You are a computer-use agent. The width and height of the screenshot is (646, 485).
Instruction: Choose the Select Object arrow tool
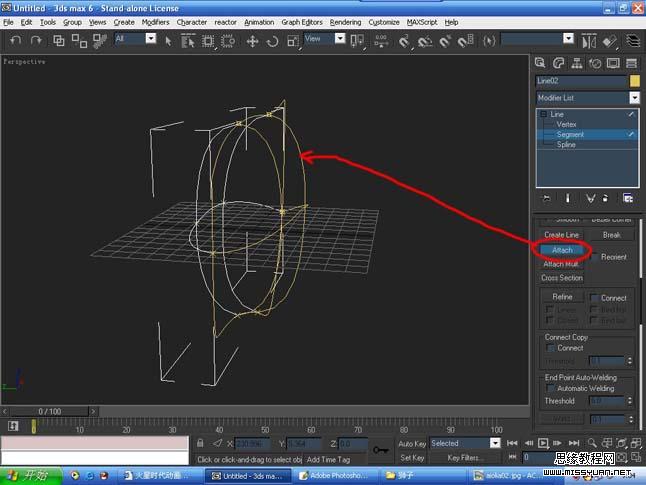(168, 41)
